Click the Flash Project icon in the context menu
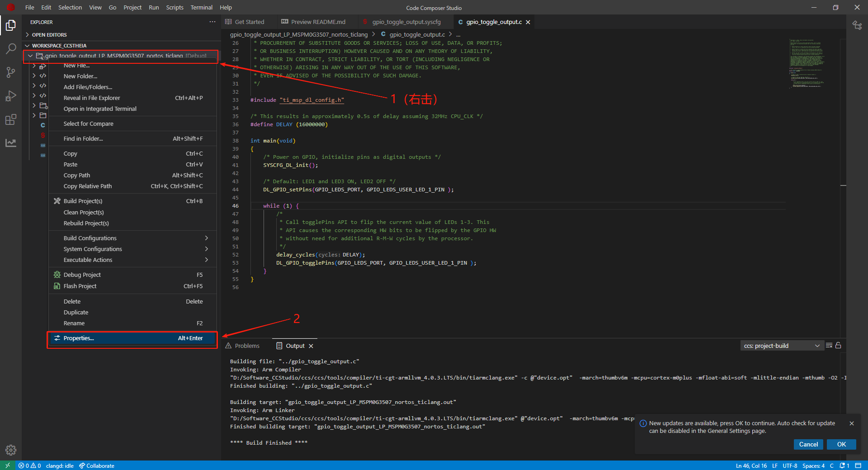This screenshot has width=868, height=470. click(x=57, y=286)
